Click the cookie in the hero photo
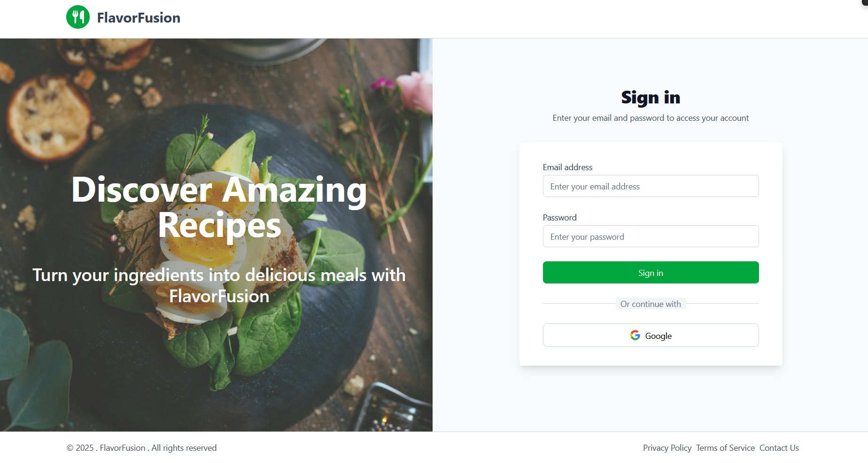The image size is (868, 463). (x=47, y=115)
